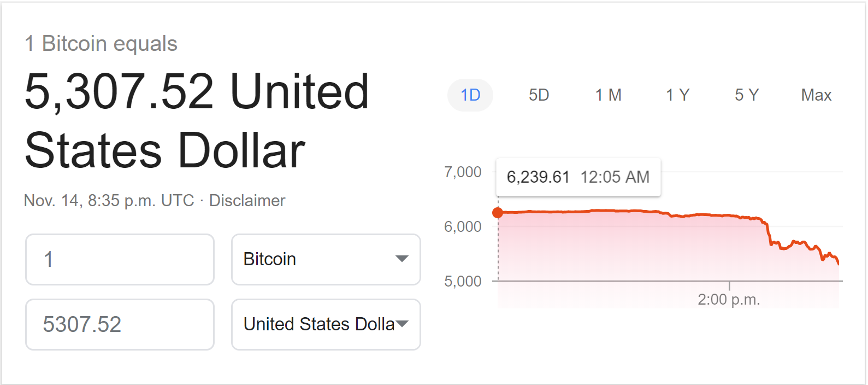Click the "1 Bitcoin equals" heading text
The image size is (868, 385).
pos(101,44)
